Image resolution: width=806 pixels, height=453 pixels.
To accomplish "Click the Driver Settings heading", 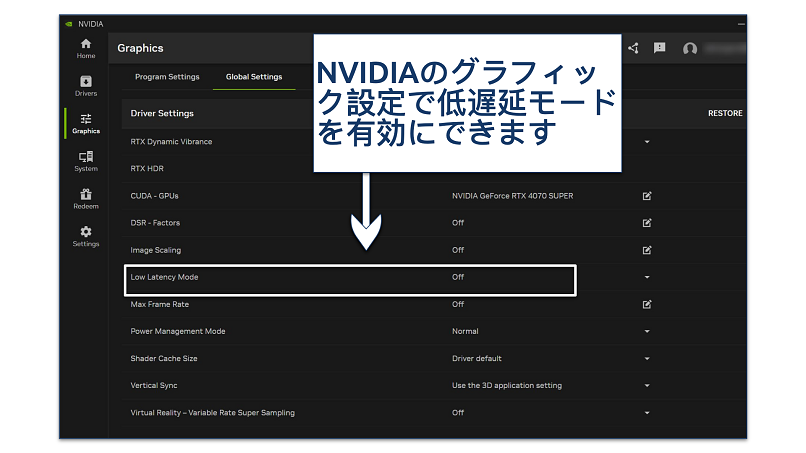I will (x=162, y=113).
